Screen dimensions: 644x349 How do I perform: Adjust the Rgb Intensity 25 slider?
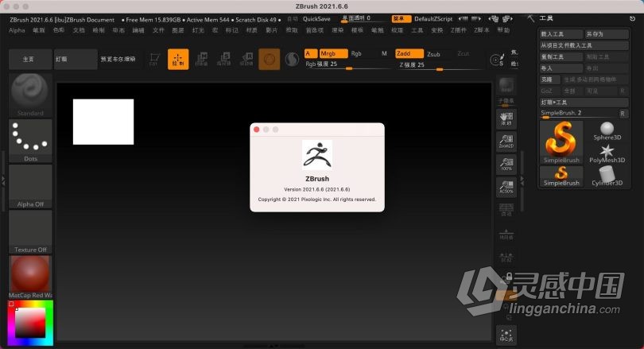[x=348, y=65]
